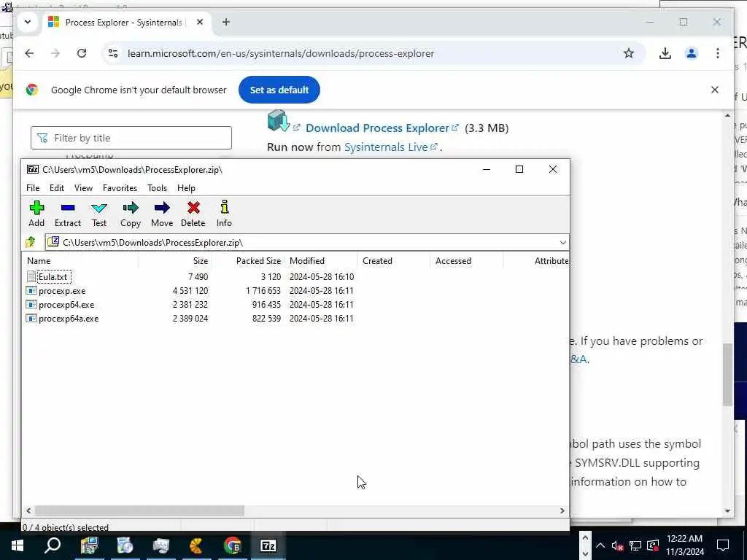Open the notification center icon
The width and height of the screenshot is (747, 560).
[723, 545]
